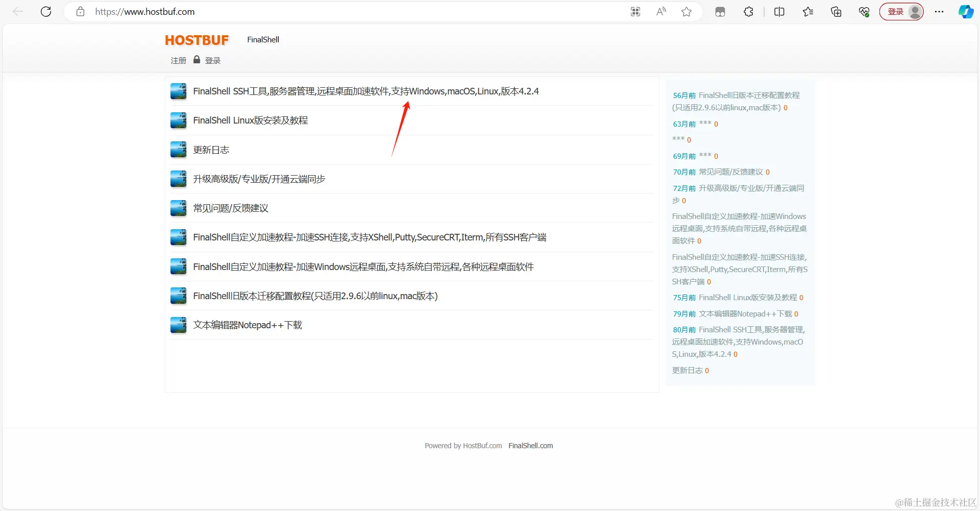Click thumbnail icon of 升级高级版 row
Image resolution: width=980 pixels, height=511 pixels.
178,179
